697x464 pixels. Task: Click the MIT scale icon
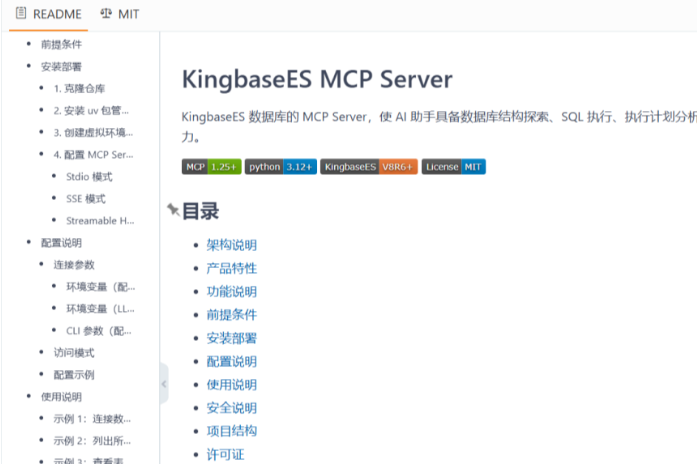pyautogui.click(x=106, y=13)
